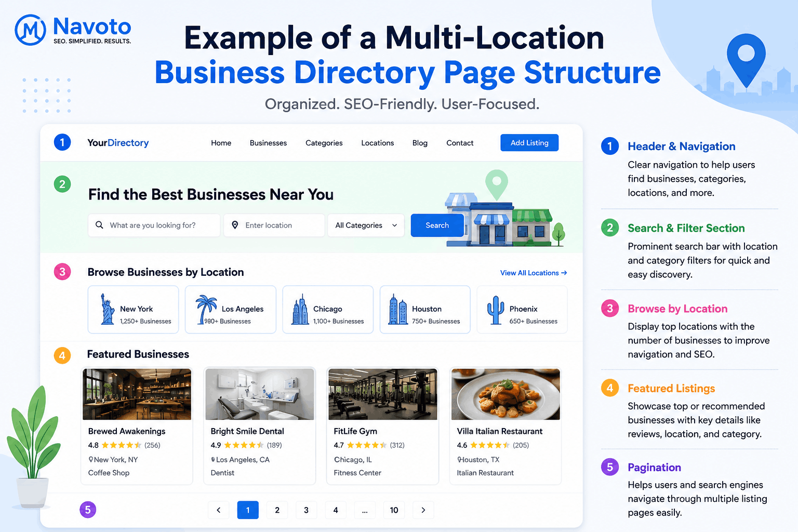Screen dimensions: 798x532
Task: Select pagination page 4
Action: pos(336,510)
